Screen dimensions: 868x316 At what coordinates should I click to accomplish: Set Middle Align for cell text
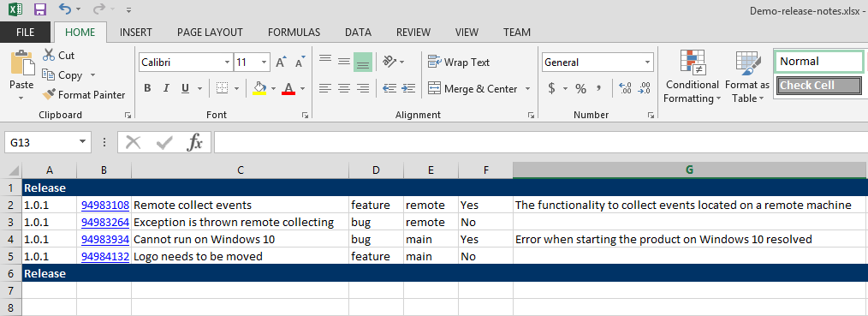click(x=344, y=61)
